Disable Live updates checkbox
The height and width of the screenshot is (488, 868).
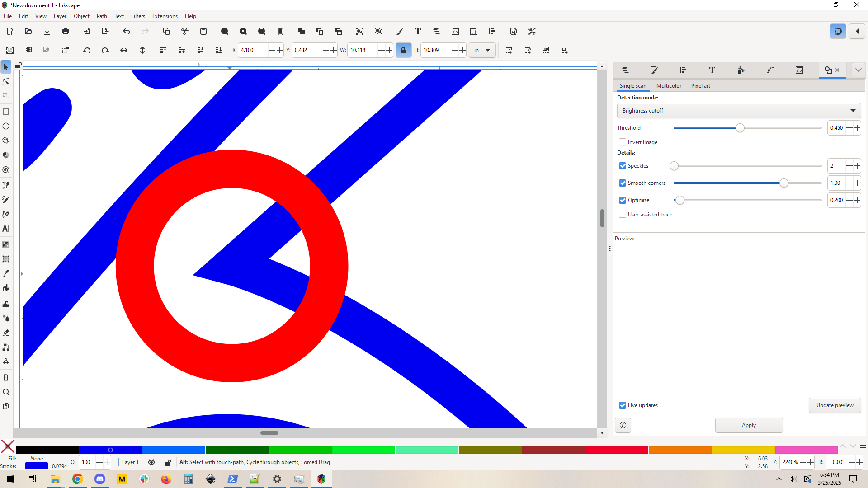coord(623,405)
